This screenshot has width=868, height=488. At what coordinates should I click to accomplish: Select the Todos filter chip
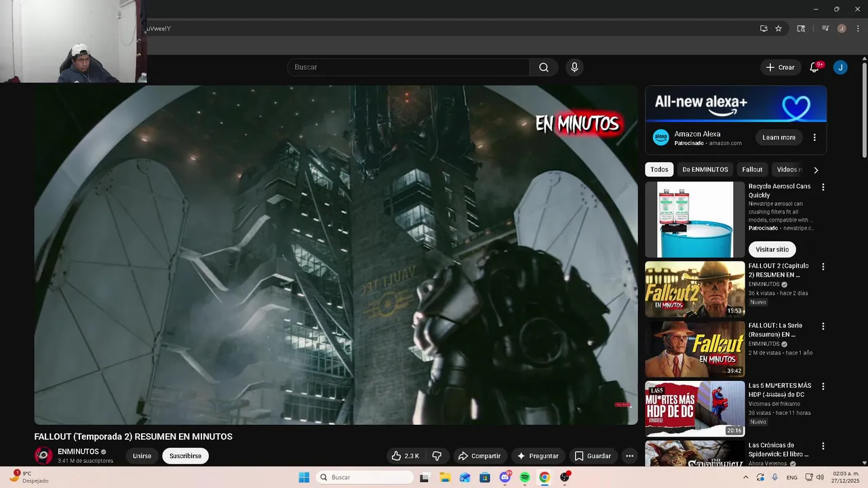[x=659, y=169]
